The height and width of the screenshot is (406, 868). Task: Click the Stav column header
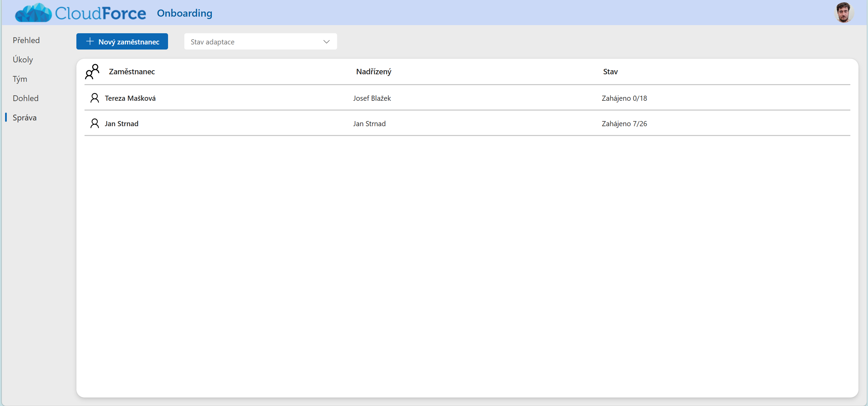click(610, 72)
